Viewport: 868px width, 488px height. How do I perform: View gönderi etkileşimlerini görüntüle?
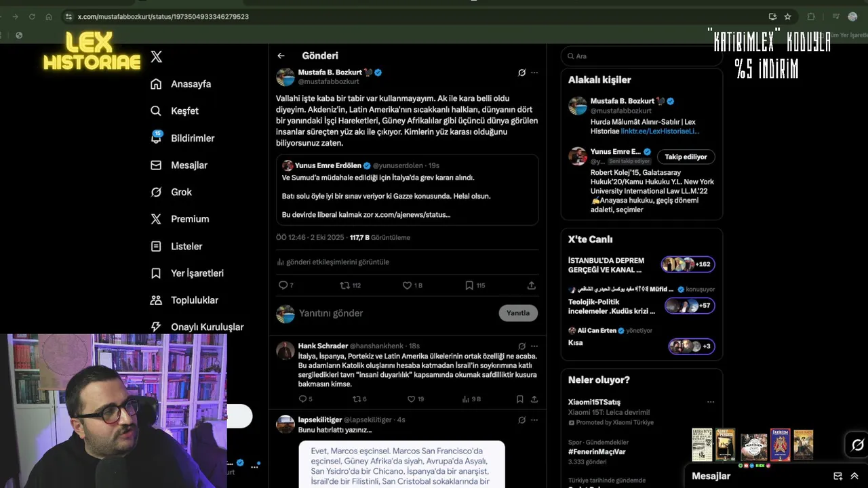[x=333, y=262]
